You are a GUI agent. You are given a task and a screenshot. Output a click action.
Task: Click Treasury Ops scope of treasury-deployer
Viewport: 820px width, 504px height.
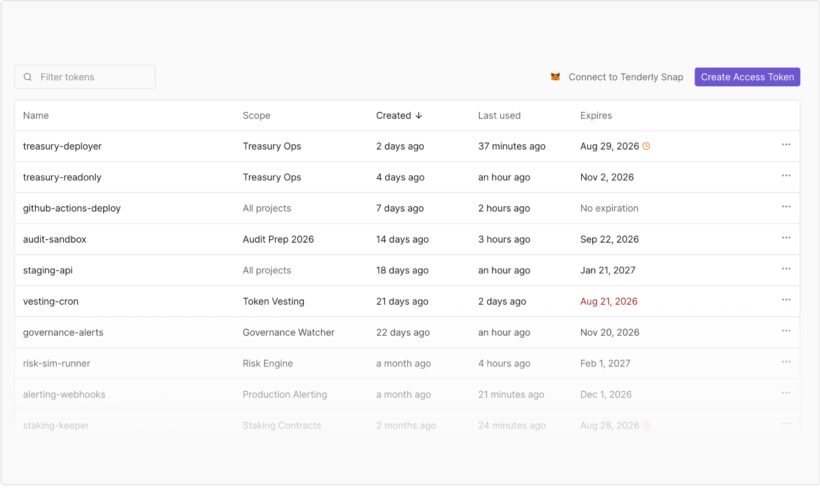pyautogui.click(x=272, y=146)
